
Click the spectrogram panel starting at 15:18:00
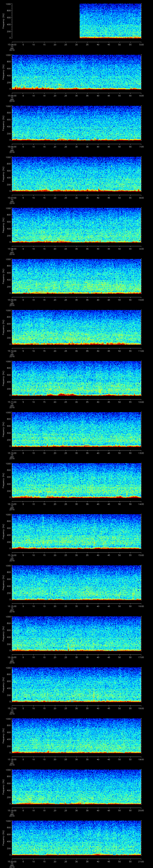click(x=77, y=736)
